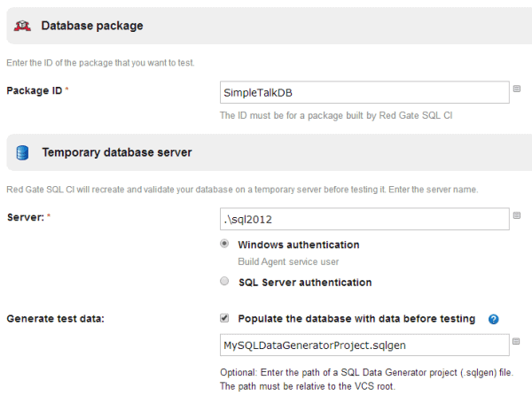Image resolution: width=532 pixels, height=396 pixels.
Task: Focus the Server field containing .\sql2012
Action: click(364, 219)
